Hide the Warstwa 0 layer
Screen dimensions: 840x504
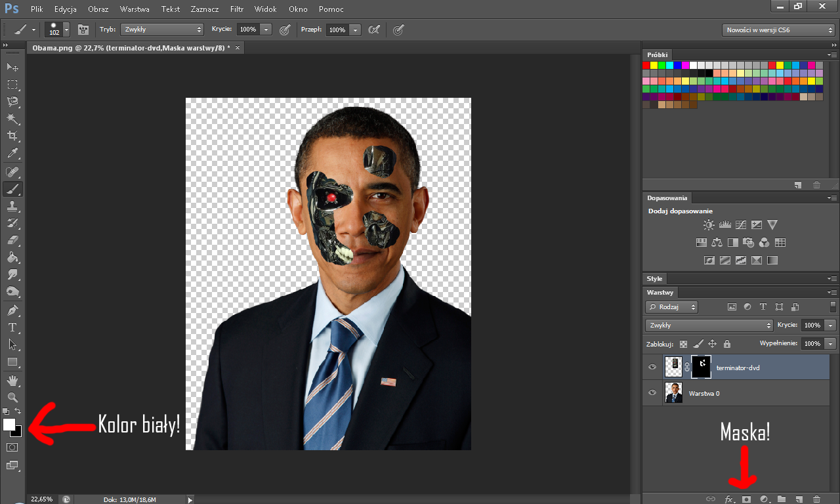[652, 393]
